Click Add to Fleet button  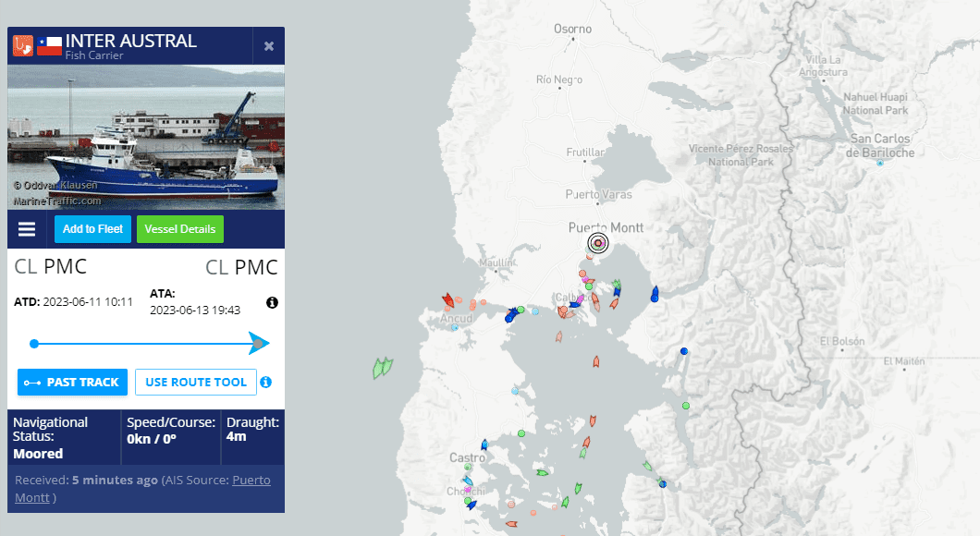pos(92,229)
